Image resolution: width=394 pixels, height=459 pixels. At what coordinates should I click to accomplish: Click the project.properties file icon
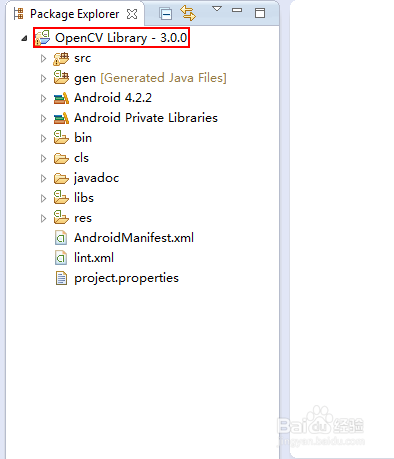tap(61, 278)
